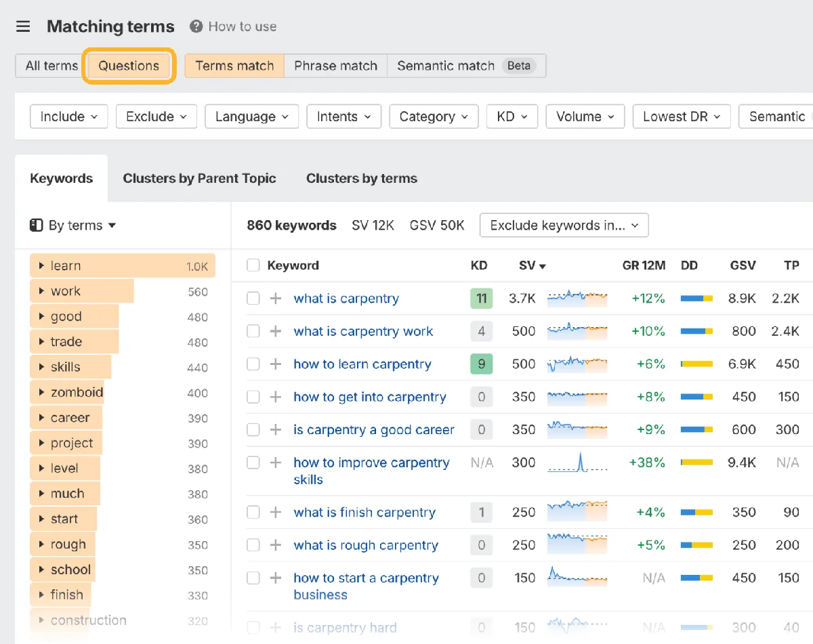Open the 'what is rough carpentry' keyword link
Screen dimensions: 813x644
[366, 545]
